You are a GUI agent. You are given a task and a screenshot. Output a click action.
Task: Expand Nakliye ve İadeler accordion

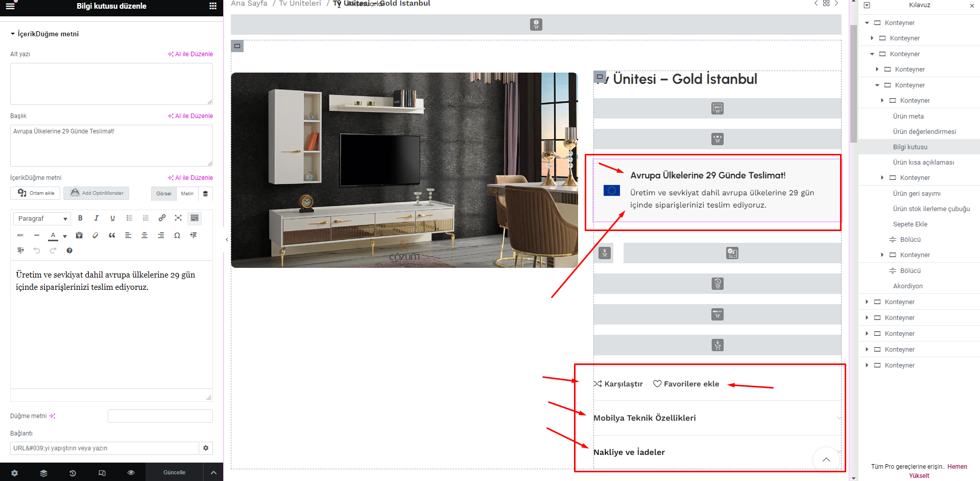tap(717, 452)
